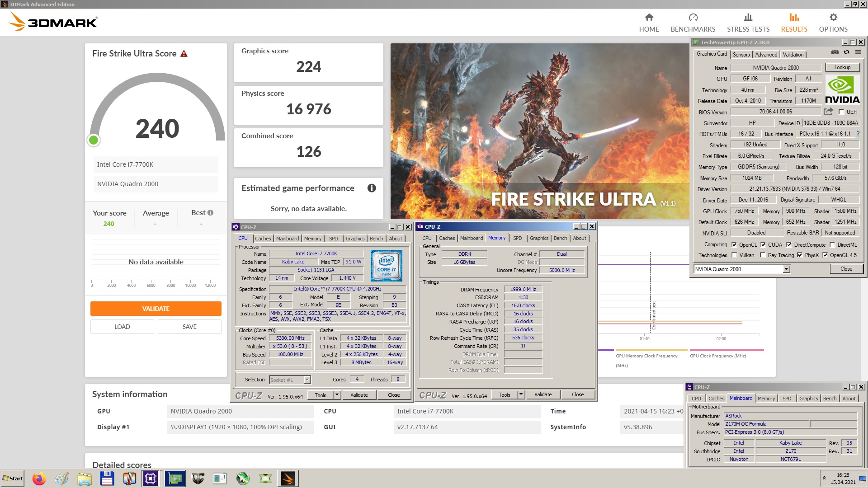The image size is (868, 488).
Task: Open the Caches tab in the left CPU-Z window
Action: 263,238
